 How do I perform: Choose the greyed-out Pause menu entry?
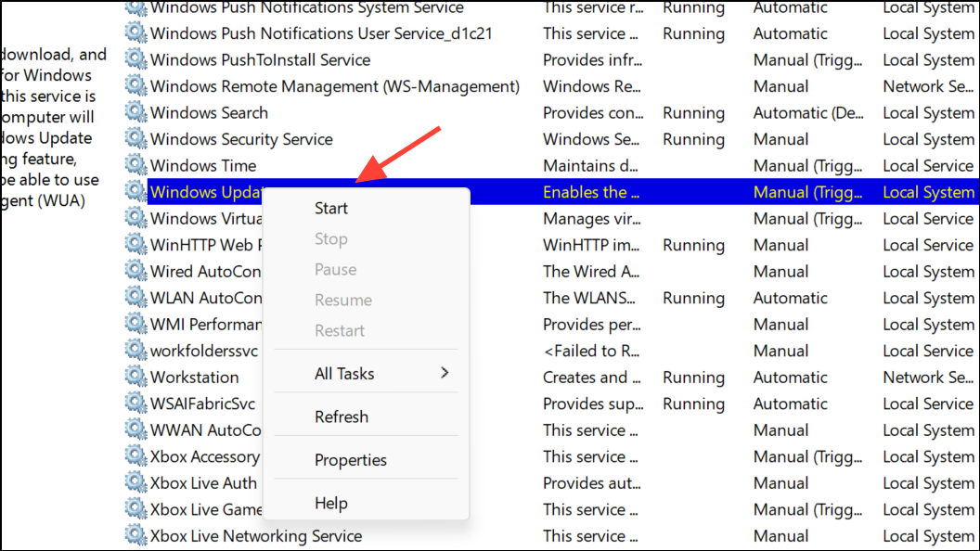[336, 269]
